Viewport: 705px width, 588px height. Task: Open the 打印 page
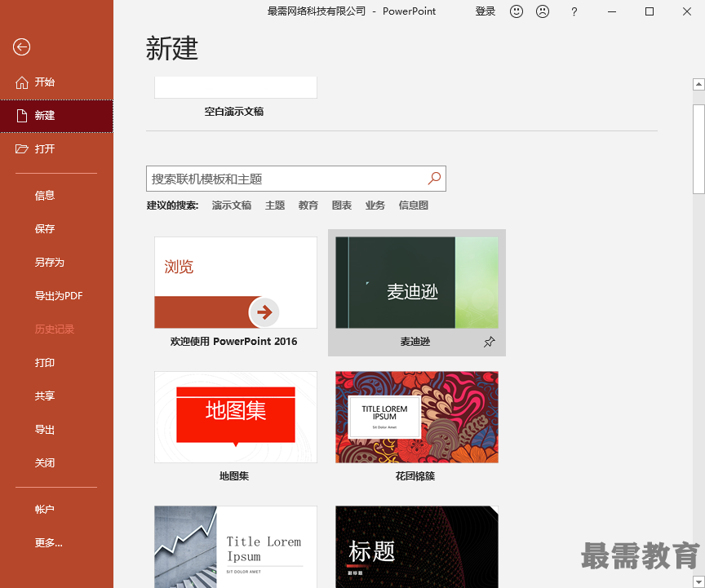tap(45, 362)
